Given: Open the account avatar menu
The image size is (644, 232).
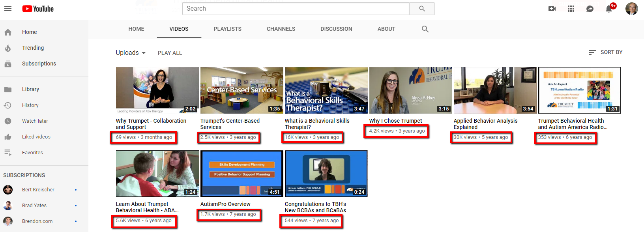Looking at the screenshot, I should click(x=631, y=9).
